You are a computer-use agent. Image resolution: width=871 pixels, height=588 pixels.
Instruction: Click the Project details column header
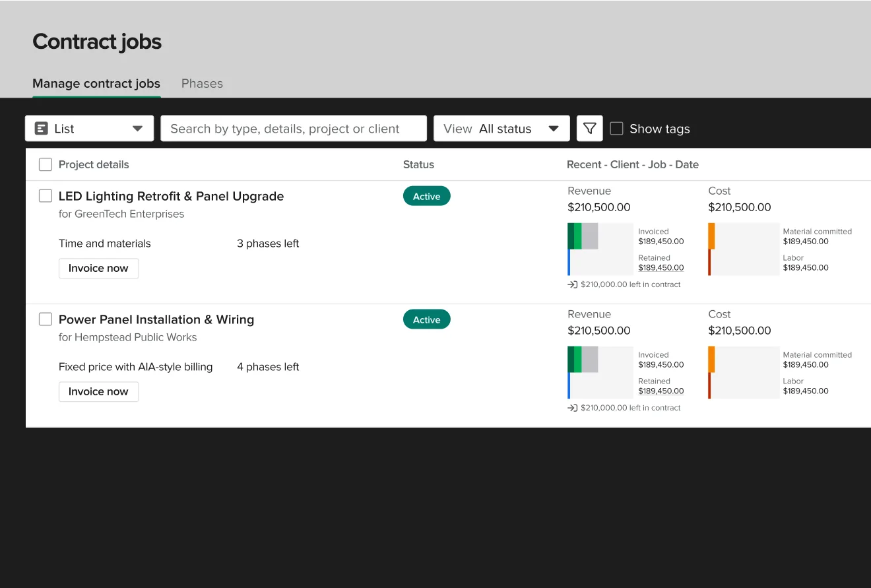click(x=94, y=164)
